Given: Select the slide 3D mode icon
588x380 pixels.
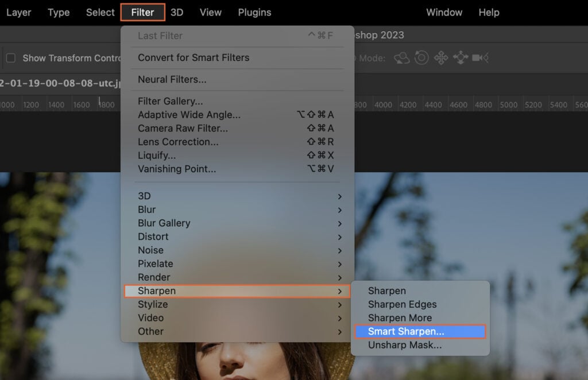Looking at the screenshot, I should (x=461, y=57).
